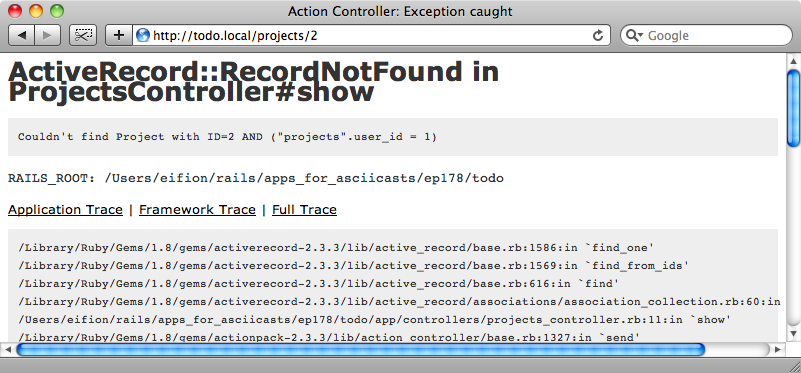Click the blue vertical scrollbar thumb

click(793, 108)
